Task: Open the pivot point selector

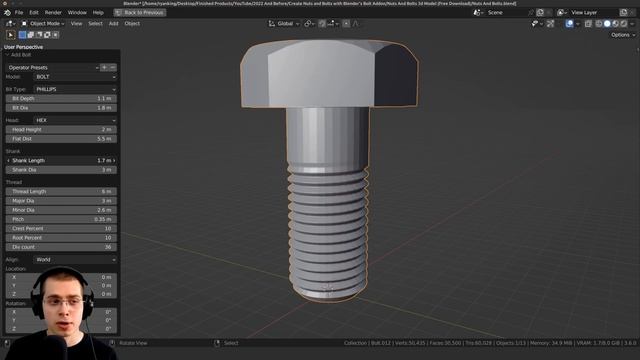Action: 310,24
